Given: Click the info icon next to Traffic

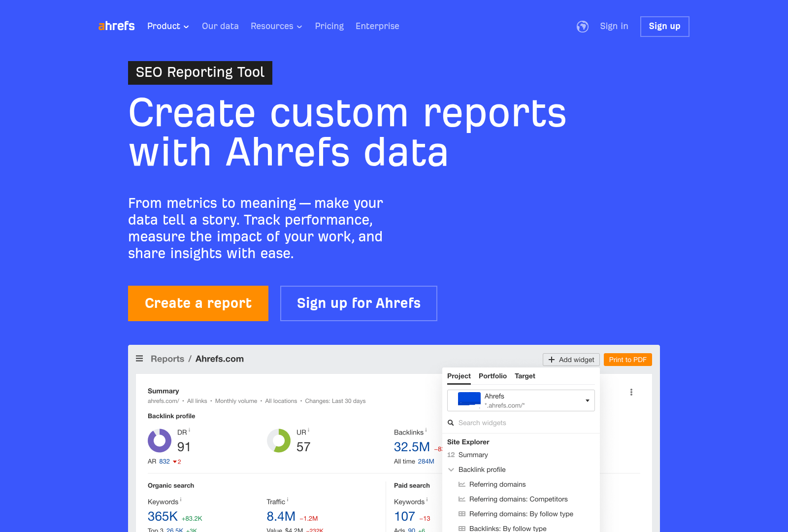Looking at the screenshot, I should [x=288, y=500].
